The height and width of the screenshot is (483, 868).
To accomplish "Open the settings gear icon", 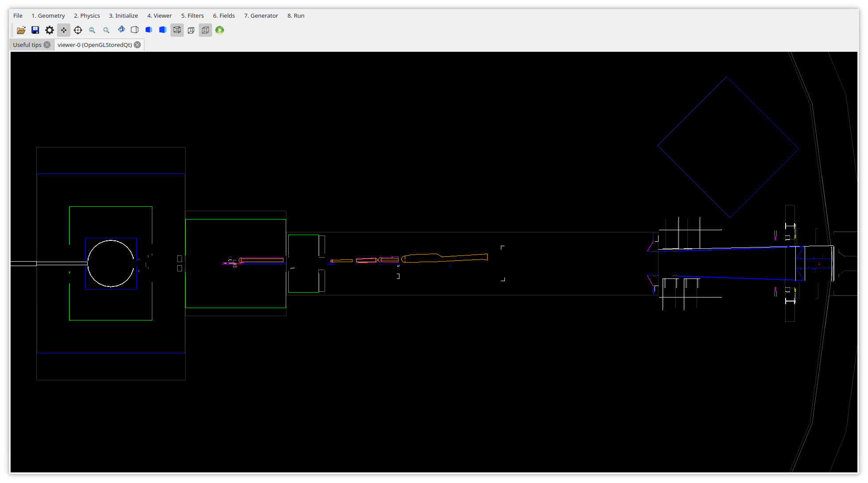I will pyautogui.click(x=50, y=30).
